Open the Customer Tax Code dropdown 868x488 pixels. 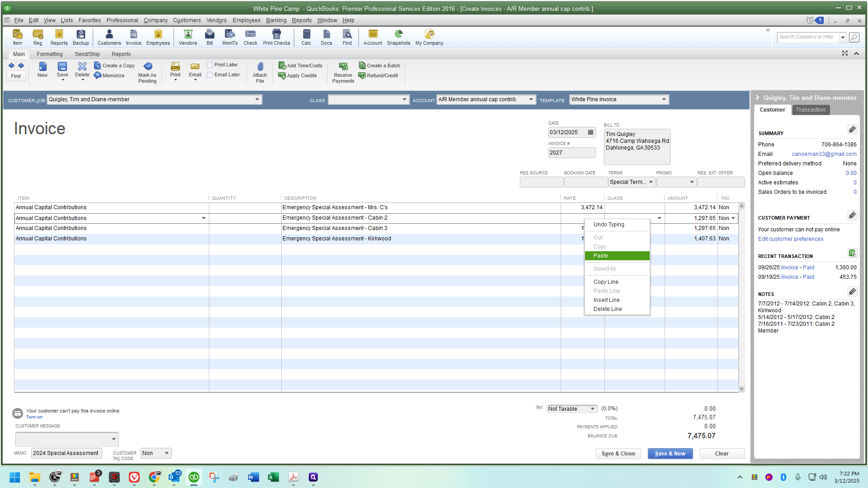coord(167,453)
